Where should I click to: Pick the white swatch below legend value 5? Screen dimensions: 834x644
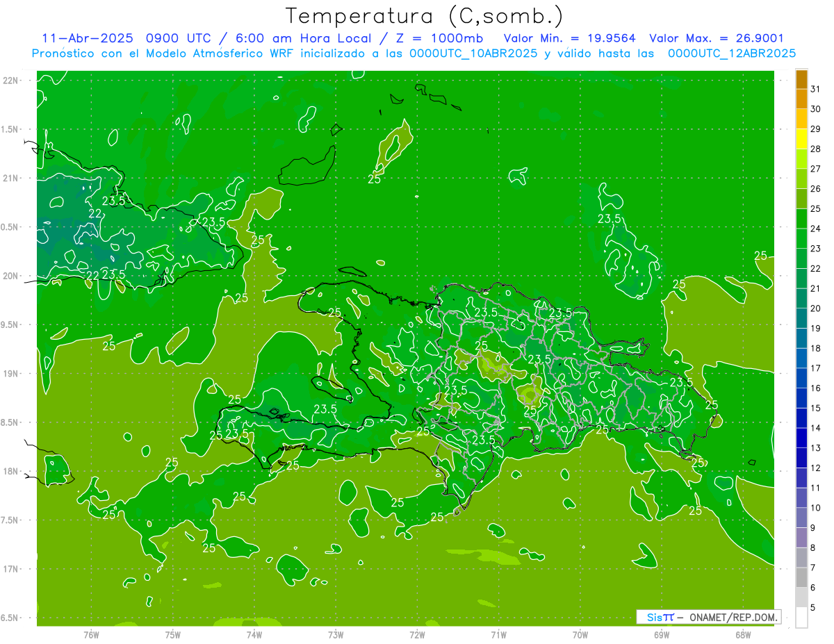pos(801,618)
